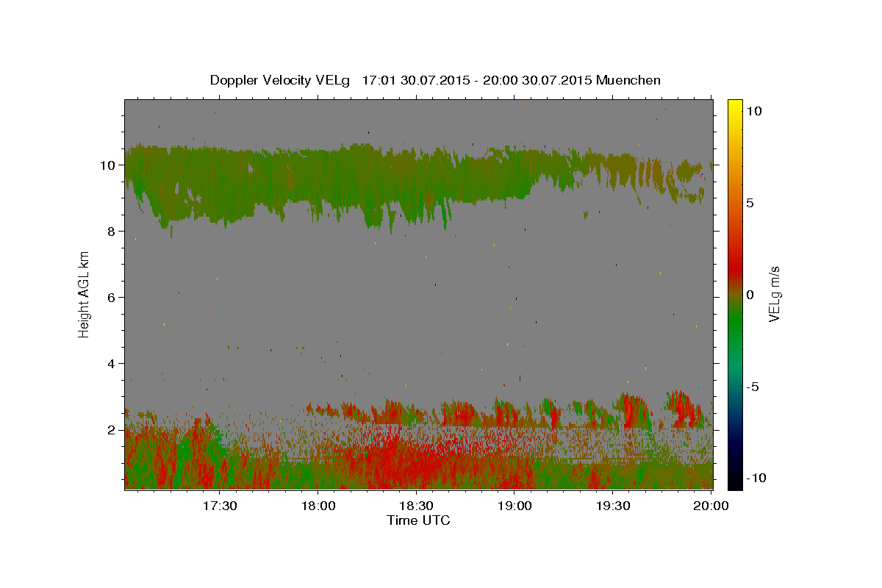This screenshot has width=882, height=588.
Task: Click the height axis label 10
Action: click(108, 165)
